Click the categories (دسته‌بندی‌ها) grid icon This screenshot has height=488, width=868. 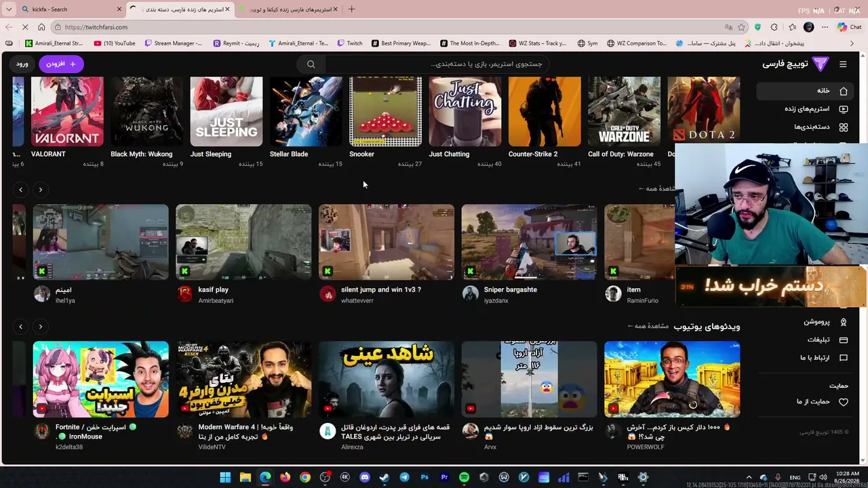click(844, 127)
